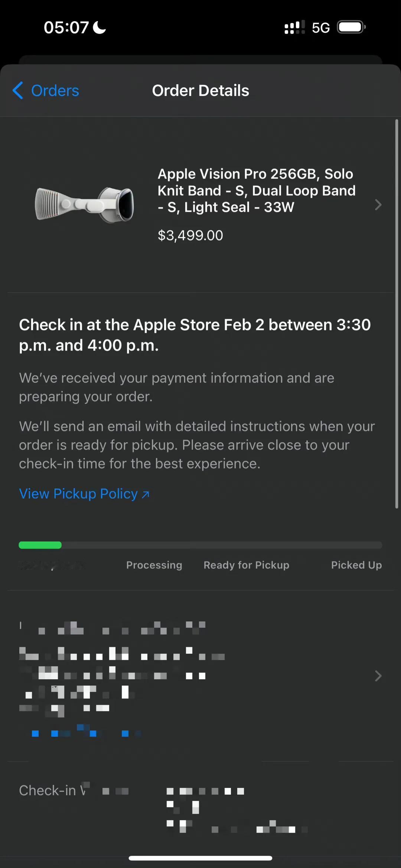Image resolution: width=401 pixels, height=868 pixels.
Task: Tap the Apple Vision Pro product image
Action: (85, 205)
